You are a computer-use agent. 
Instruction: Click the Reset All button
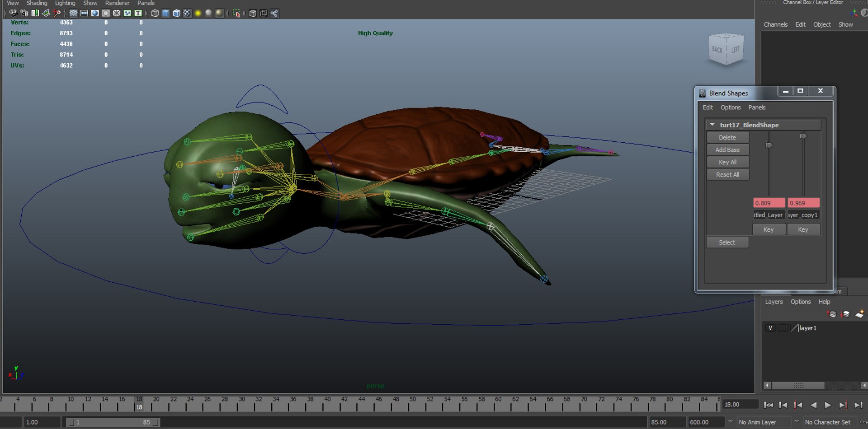(727, 174)
